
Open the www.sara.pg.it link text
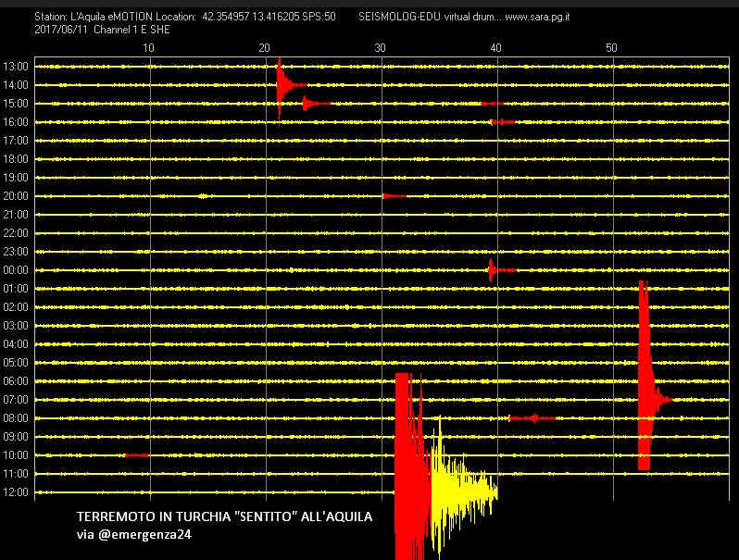coord(537,17)
